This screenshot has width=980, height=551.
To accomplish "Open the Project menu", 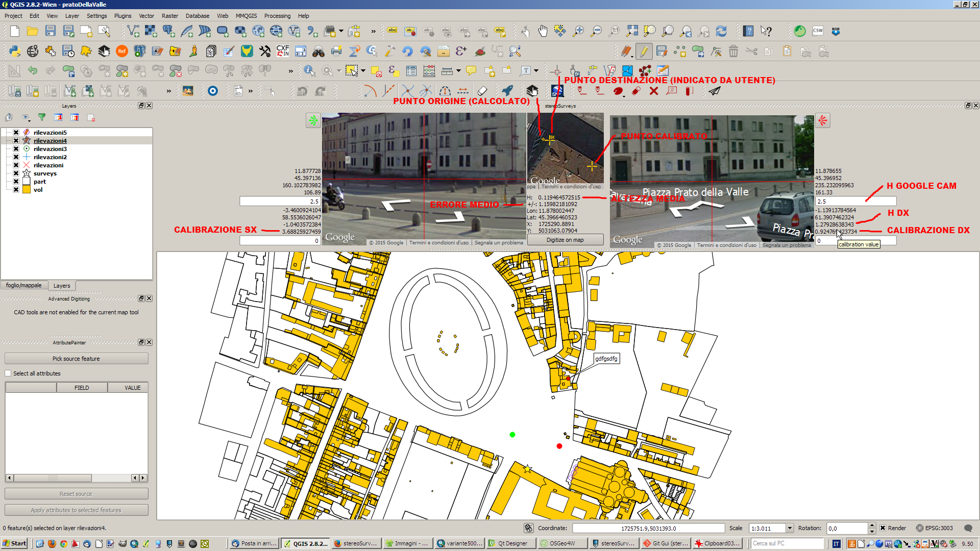I will tap(13, 16).
